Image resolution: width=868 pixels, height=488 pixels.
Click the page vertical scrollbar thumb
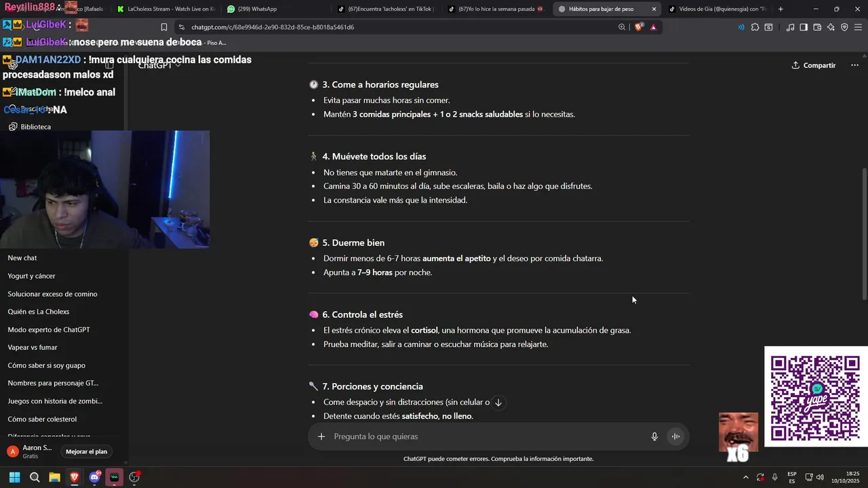pos(863,234)
